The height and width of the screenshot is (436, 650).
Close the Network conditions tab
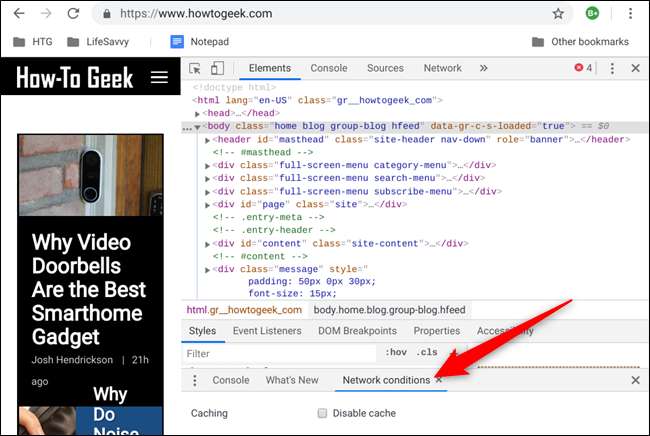[439, 381]
